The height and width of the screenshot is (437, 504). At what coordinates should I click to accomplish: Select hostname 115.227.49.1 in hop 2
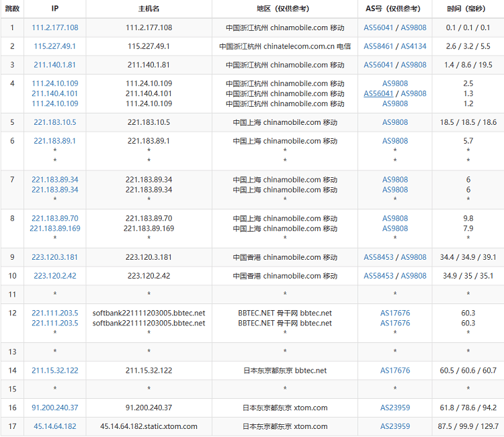coord(149,46)
